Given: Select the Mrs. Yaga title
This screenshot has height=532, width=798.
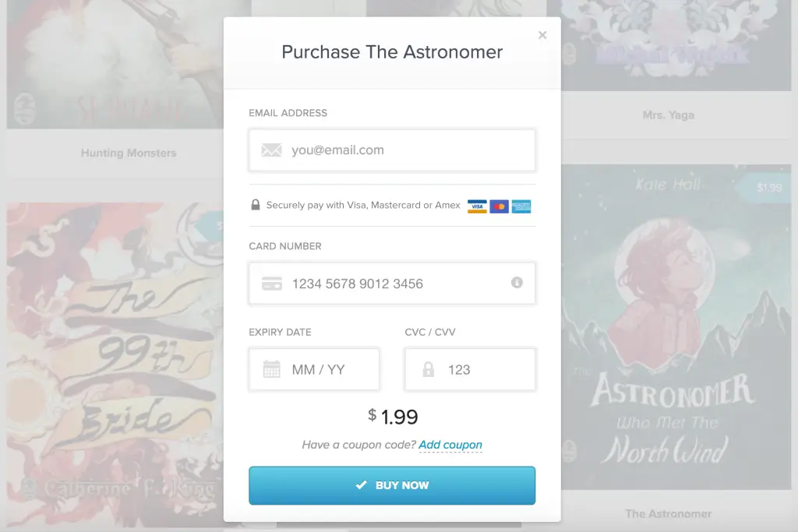Looking at the screenshot, I should 668,115.
